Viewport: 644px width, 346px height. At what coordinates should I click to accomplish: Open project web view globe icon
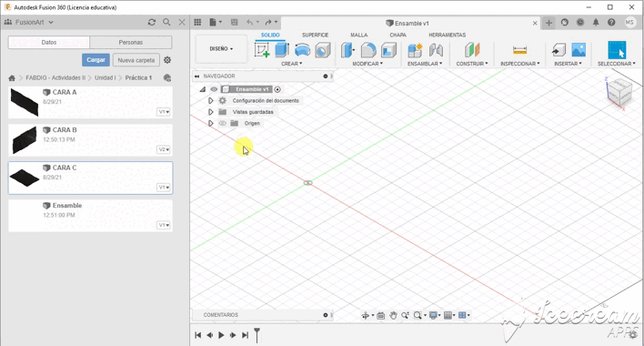pos(167,77)
